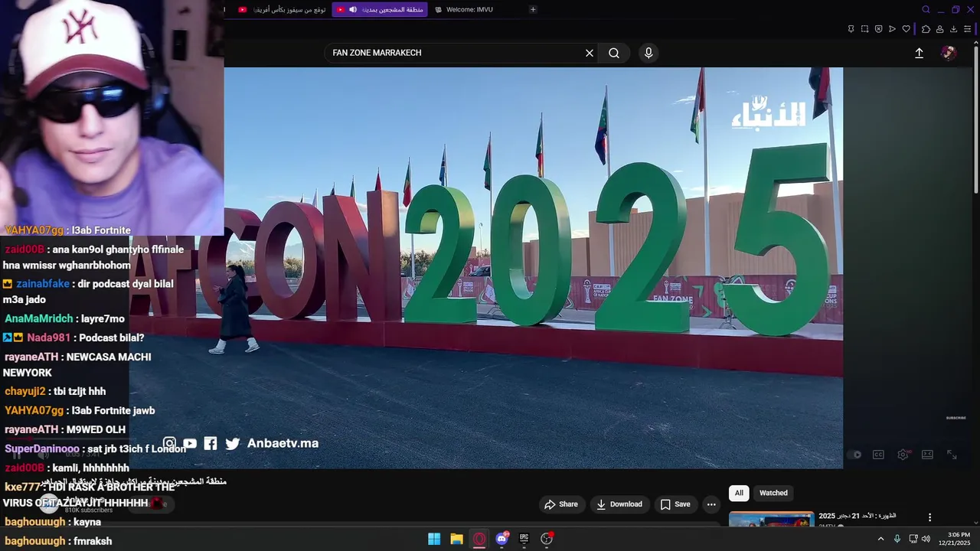Viewport: 980px width, 551px height.
Task: Select the Watched filter chip
Action: click(x=773, y=493)
